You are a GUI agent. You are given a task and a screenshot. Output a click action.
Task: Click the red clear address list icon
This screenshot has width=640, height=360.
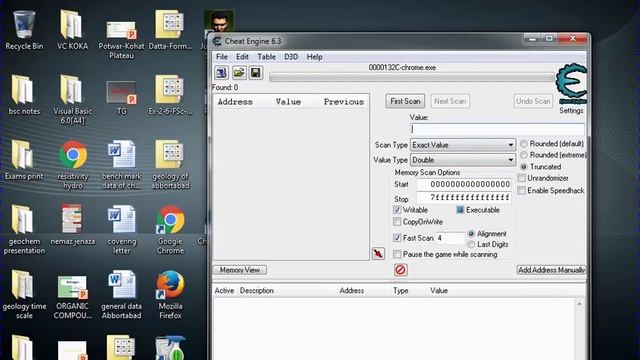coord(400,270)
